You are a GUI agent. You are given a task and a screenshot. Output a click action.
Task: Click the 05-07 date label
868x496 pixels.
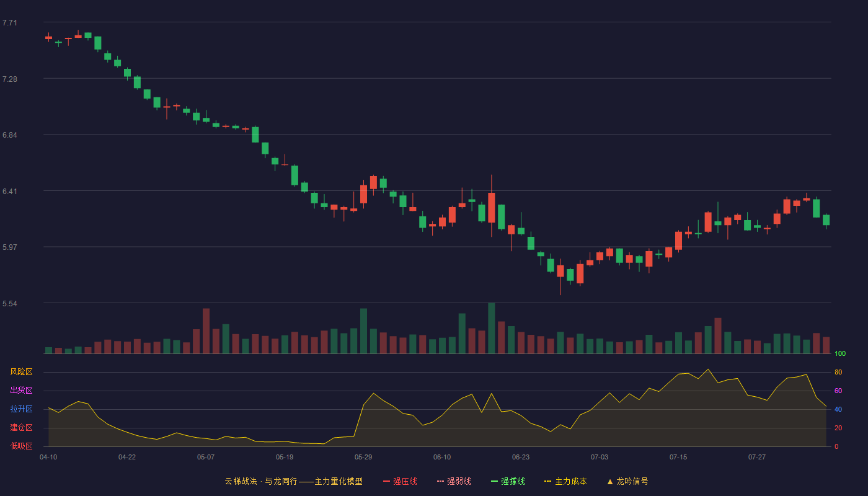[x=206, y=457]
